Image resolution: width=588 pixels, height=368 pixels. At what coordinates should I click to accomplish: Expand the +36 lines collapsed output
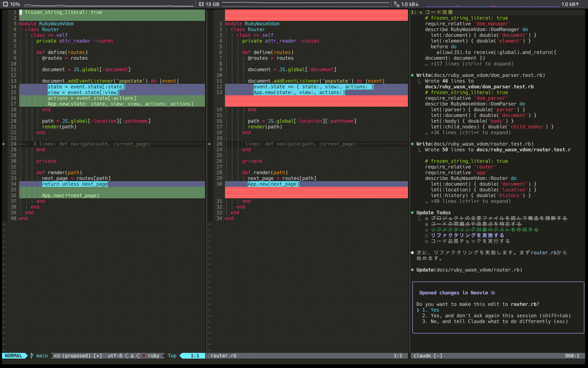tap(468, 132)
